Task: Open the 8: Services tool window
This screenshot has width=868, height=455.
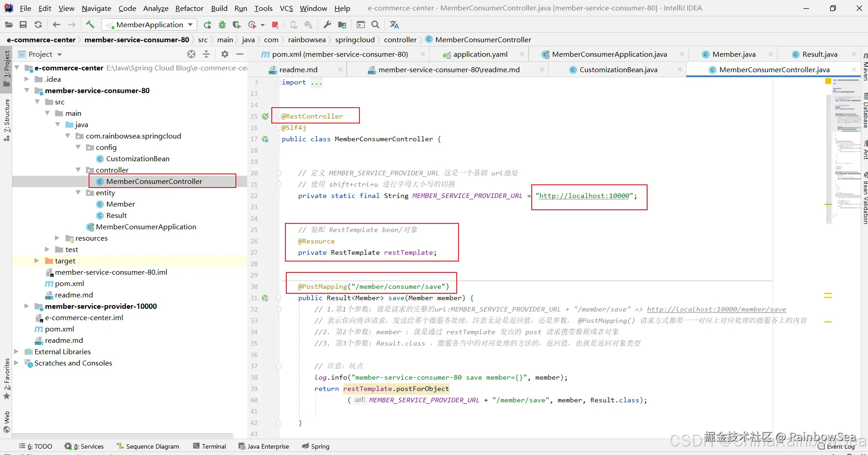Action: [x=85, y=446]
